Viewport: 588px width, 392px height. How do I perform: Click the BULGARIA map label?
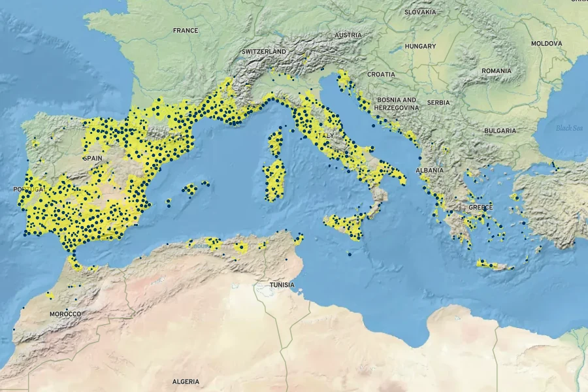(500, 131)
